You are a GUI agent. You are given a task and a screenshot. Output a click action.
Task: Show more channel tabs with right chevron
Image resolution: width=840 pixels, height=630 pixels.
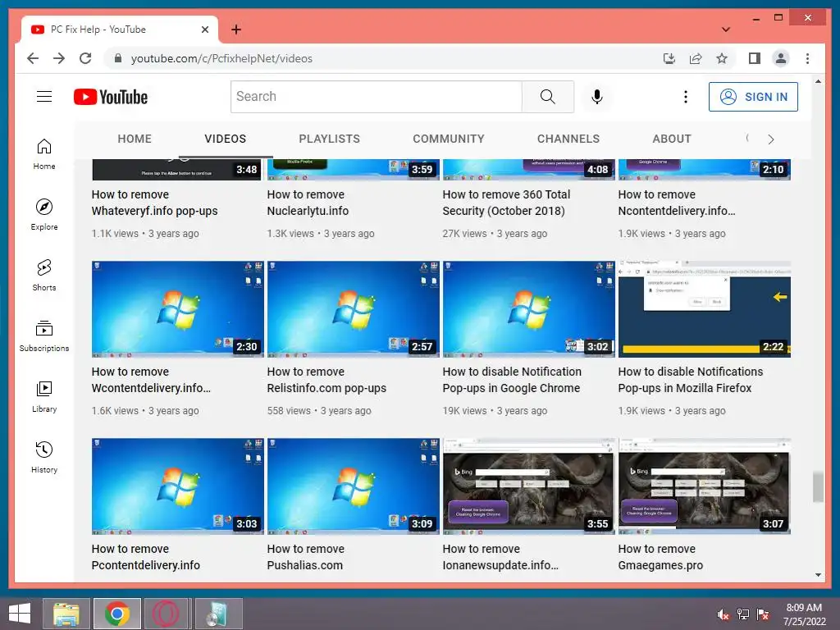click(771, 139)
